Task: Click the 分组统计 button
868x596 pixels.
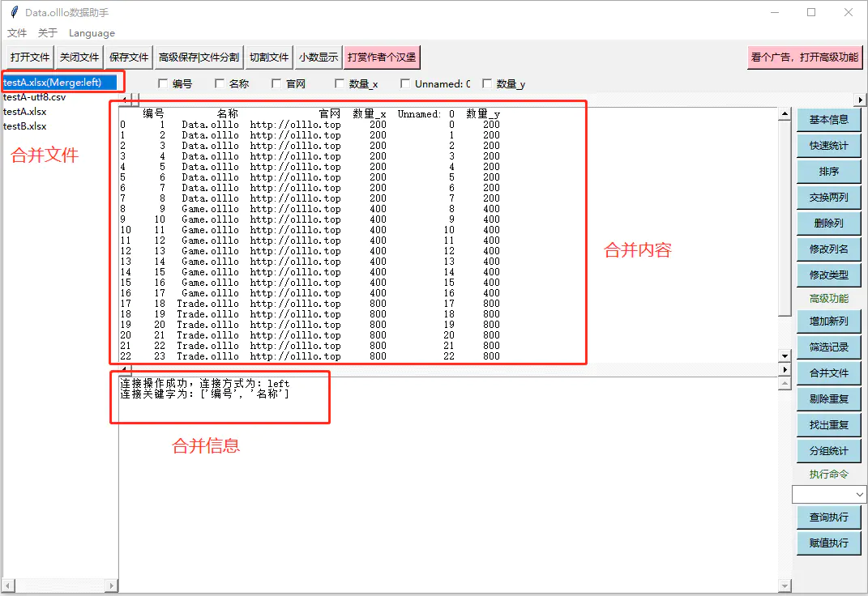Action: (x=829, y=451)
